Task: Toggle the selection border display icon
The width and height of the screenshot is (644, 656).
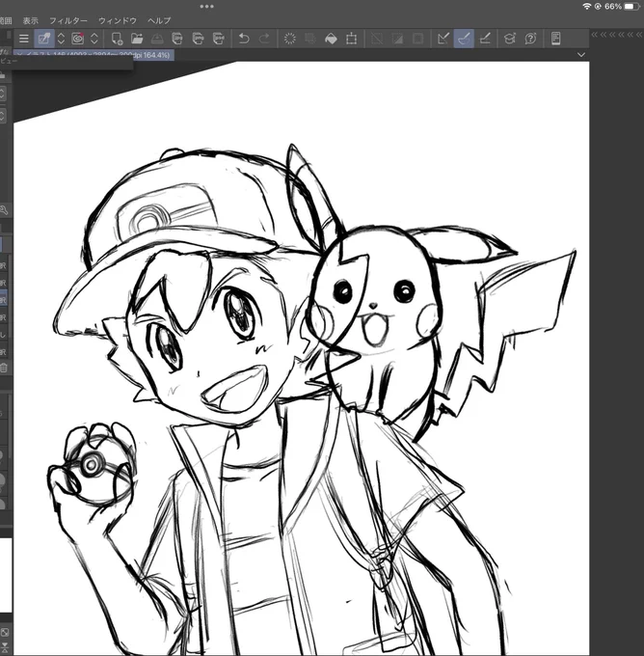Action: pos(417,39)
